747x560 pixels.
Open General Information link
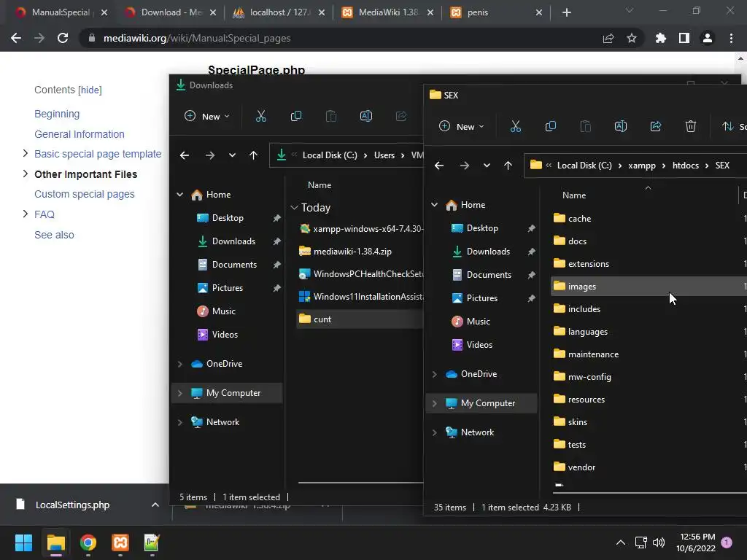[x=79, y=134]
